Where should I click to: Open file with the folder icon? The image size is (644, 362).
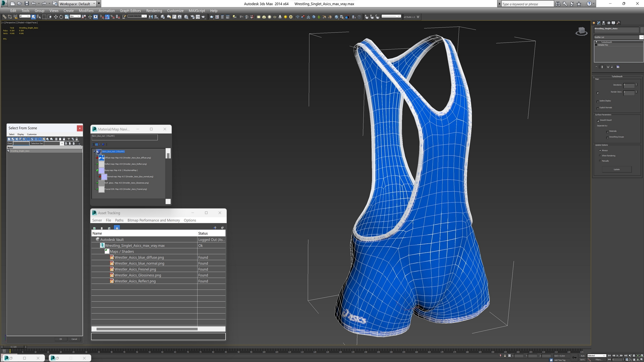[19, 4]
